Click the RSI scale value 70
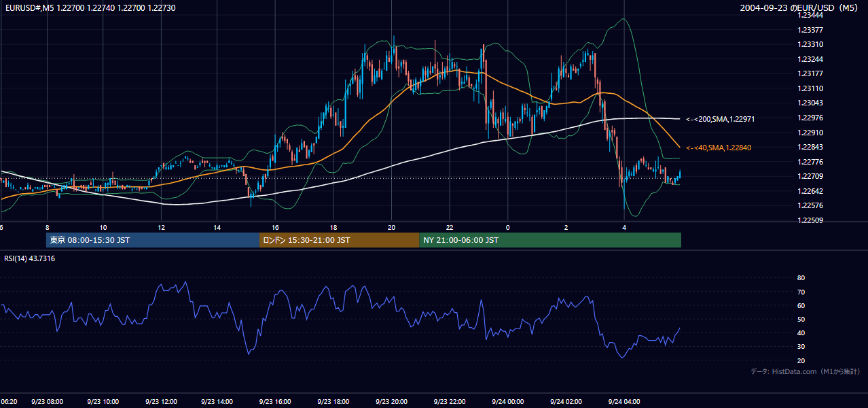 point(801,292)
